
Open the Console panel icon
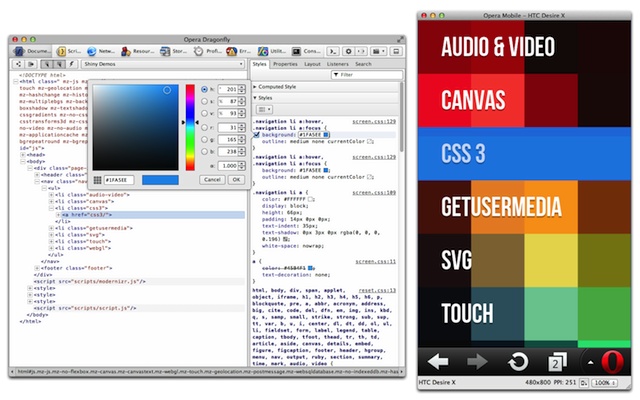297,51
